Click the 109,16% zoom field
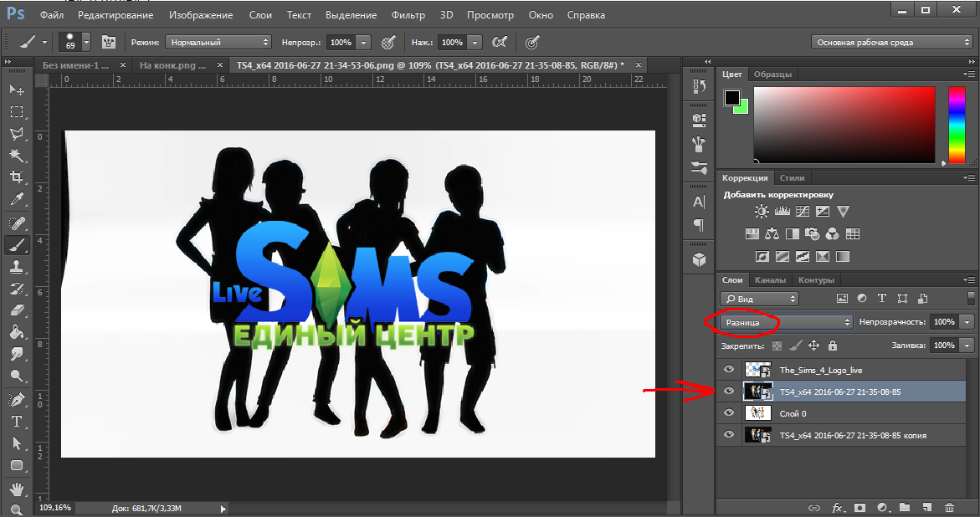980x517 pixels. tap(55, 509)
